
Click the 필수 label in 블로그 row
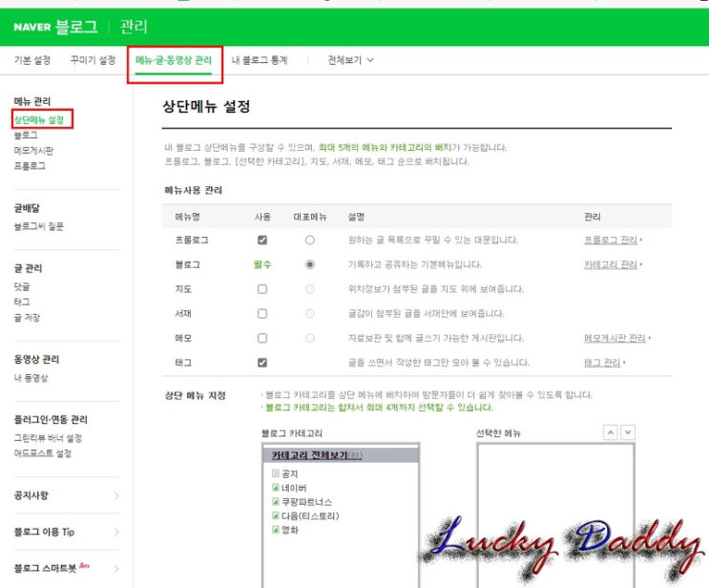[262, 264]
